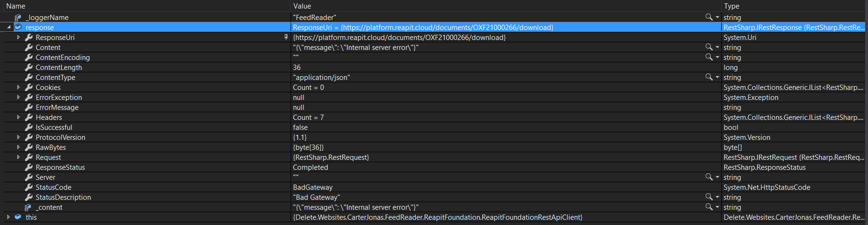The height and width of the screenshot is (225, 868).
Task: Click the type System.Version
Action: click(x=747, y=137)
